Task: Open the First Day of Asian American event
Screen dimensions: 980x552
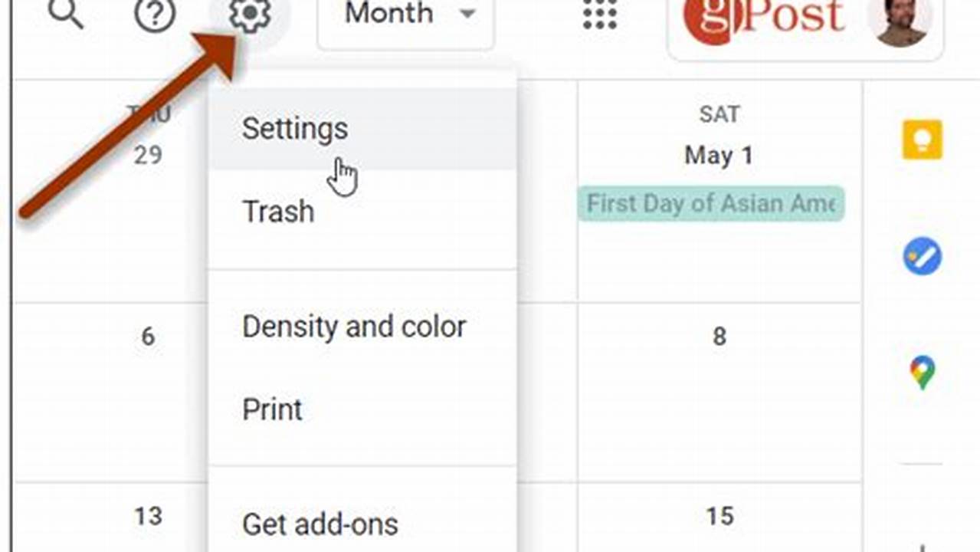Action: coord(711,204)
